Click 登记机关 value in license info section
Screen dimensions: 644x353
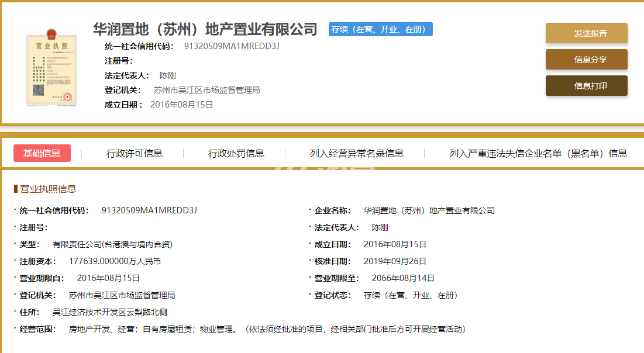122,295
